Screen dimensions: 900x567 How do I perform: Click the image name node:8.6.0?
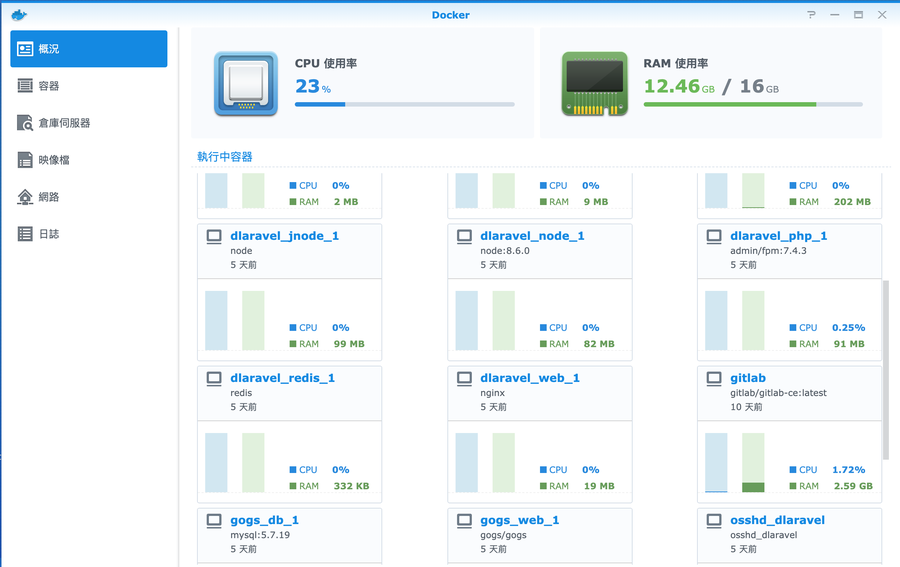pyautogui.click(x=505, y=251)
